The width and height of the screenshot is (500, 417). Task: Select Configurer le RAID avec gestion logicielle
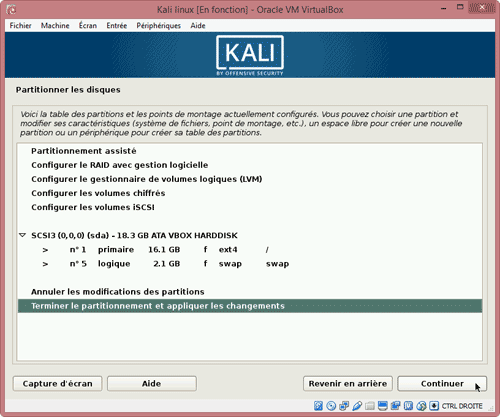point(250,165)
